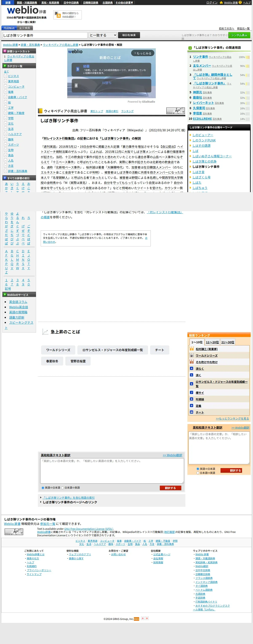Click the sidebar translation textarea
Screen dimensions: 253x644
[x=219, y=447]
